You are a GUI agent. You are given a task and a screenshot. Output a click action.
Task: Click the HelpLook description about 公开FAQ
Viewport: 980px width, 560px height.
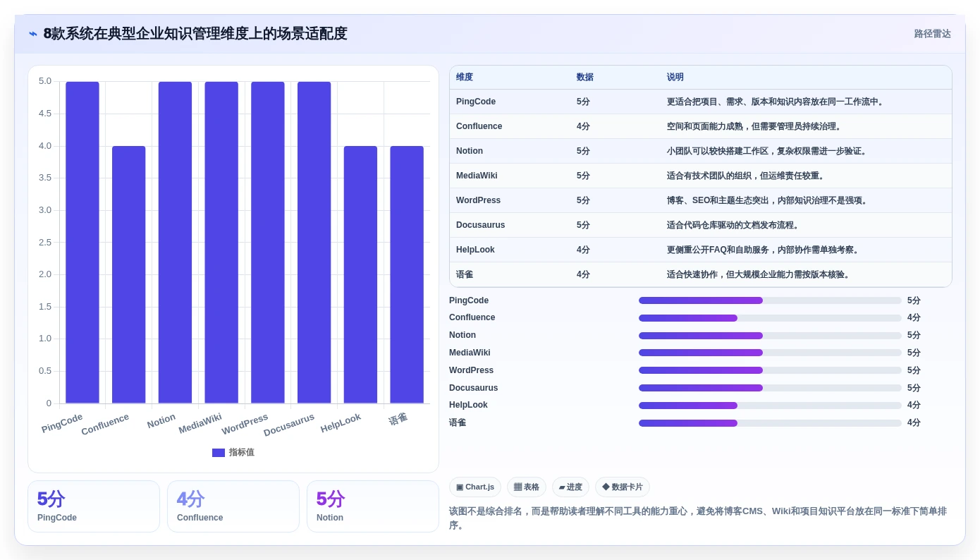[764, 250]
